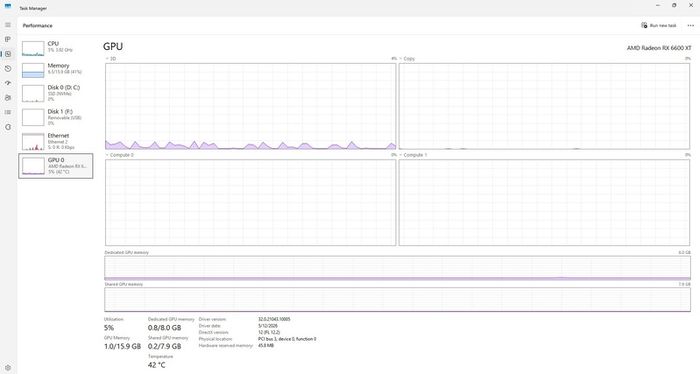This screenshot has width=700, height=374.
Task: Click the Copy utilization graph
Action: pos(544,106)
